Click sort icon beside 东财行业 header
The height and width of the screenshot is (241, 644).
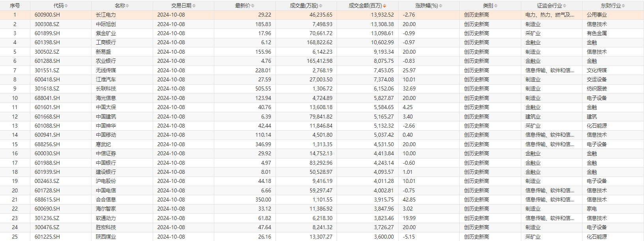[x=623, y=6]
